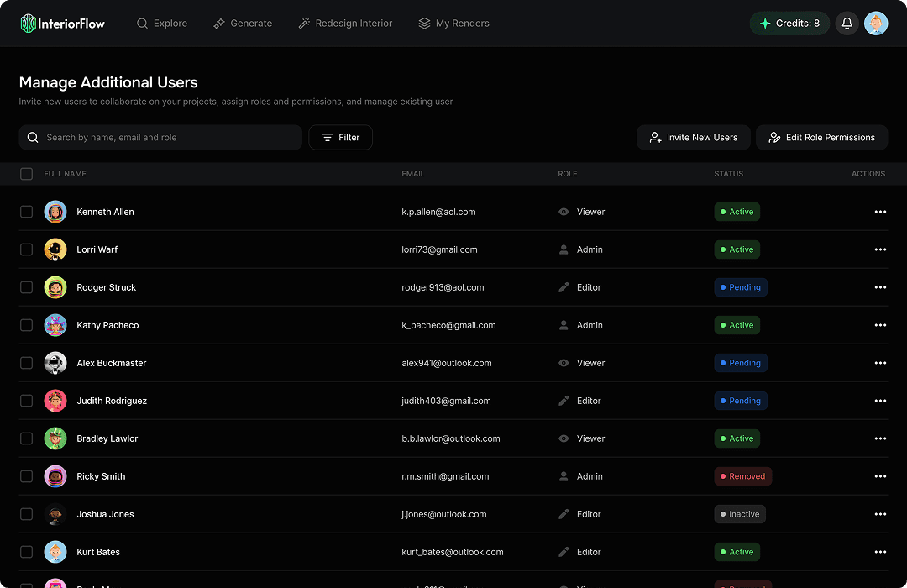This screenshot has height=588, width=907.
Task: Click the Admin person icon beside Kathy Pacheco
Action: click(563, 325)
